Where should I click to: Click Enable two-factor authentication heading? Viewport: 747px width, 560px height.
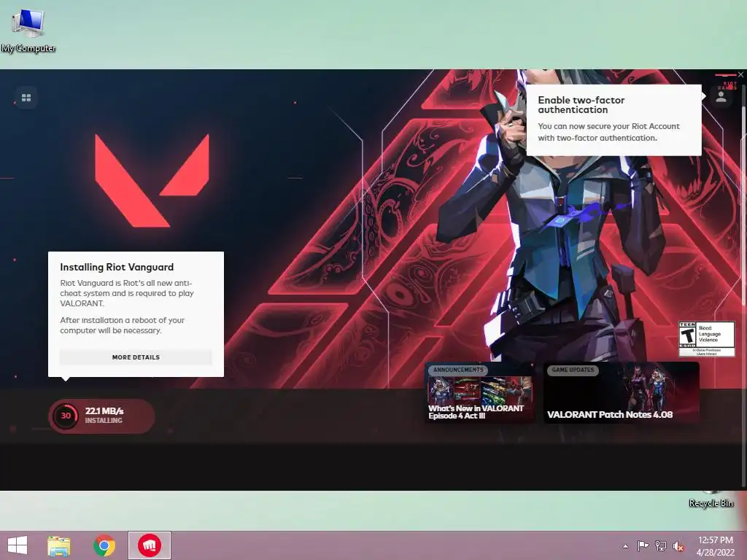581,105
